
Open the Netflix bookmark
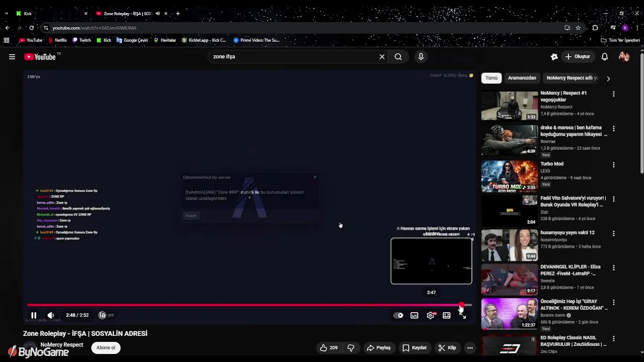57,40
